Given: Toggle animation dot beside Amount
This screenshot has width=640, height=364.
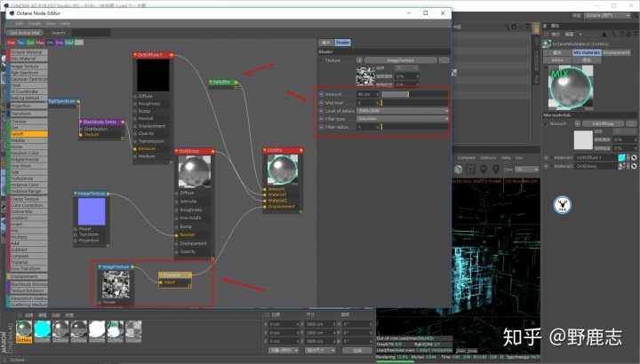Looking at the screenshot, I should pyautogui.click(x=321, y=94).
